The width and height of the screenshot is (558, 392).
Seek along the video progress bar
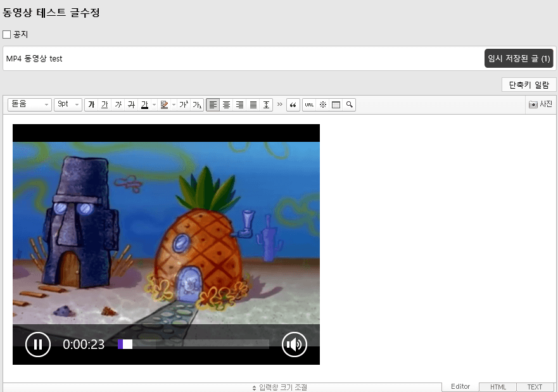[x=194, y=344]
